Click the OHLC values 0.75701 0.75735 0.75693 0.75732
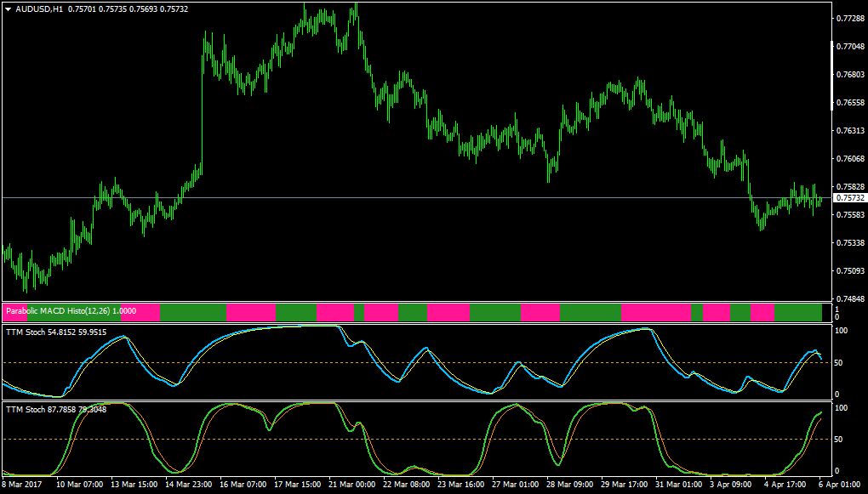 click(128, 9)
